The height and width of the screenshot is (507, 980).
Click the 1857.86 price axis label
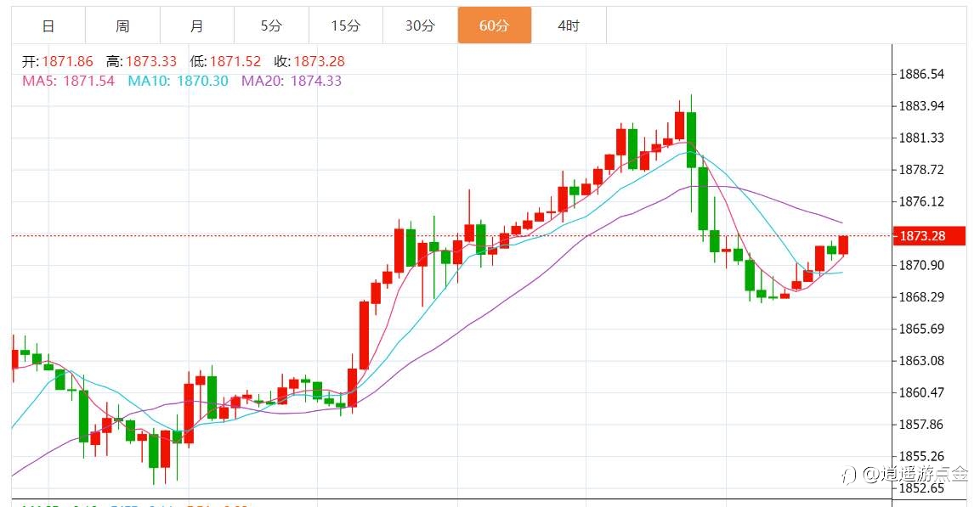[x=921, y=425]
